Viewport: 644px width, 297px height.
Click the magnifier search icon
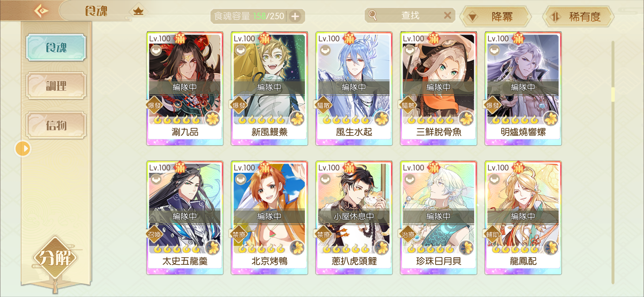[373, 15]
